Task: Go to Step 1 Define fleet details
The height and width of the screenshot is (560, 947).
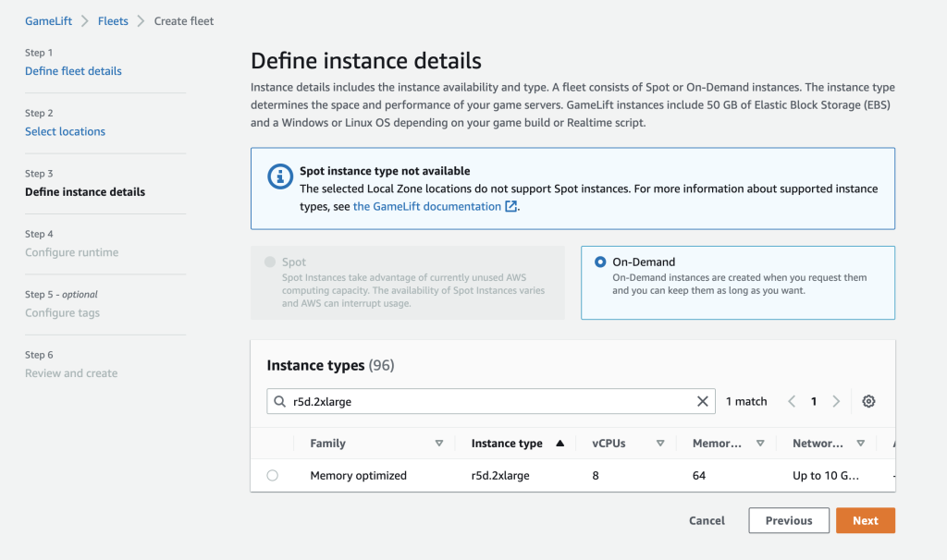Action: click(73, 70)
